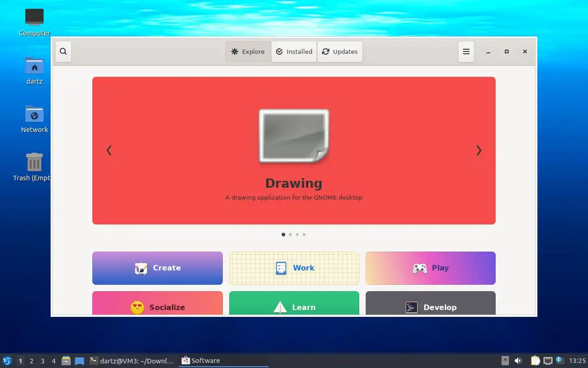Screen dimensions: 588x368
Task: Show the next featured app
Action: (x=479, y=150)
